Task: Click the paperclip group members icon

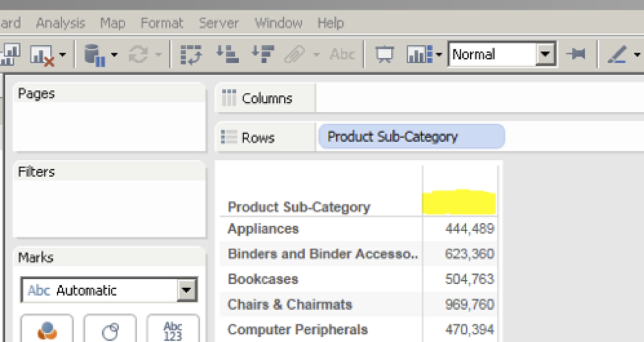Action: [294, 54]
